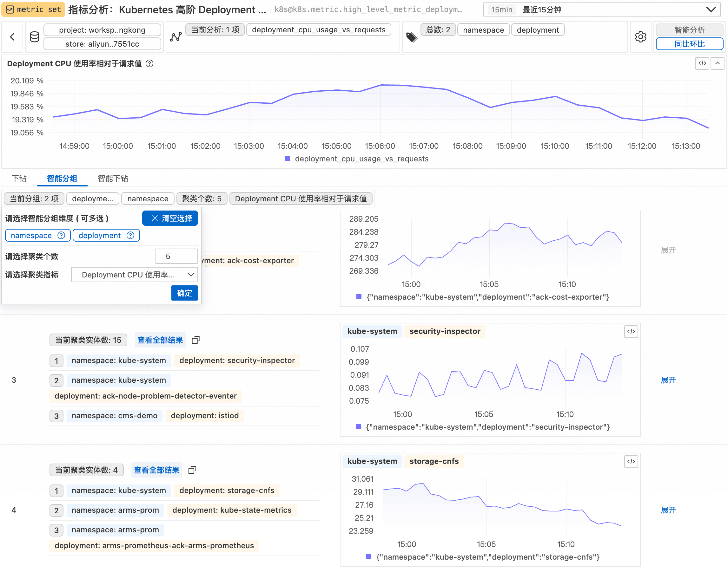Screen dimensions: 728x572
Task: Click the 确定 confirm button
Action: (184, 293)
